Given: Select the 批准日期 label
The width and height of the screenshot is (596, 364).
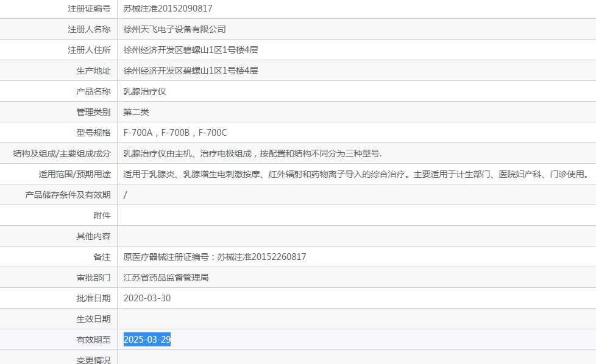Looking at the screenshot, I should [x=93, y=298].
